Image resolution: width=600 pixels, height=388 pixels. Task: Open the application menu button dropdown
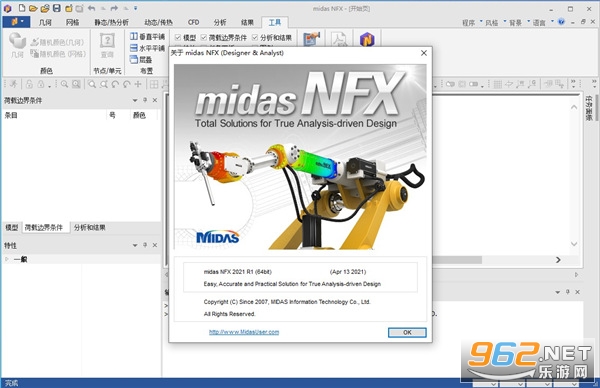coord(17,22)
